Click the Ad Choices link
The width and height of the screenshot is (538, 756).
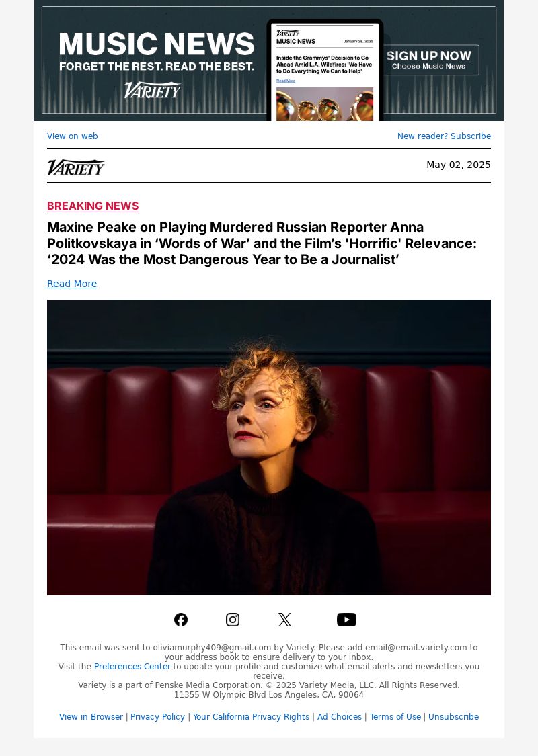[x=339, y=717]
